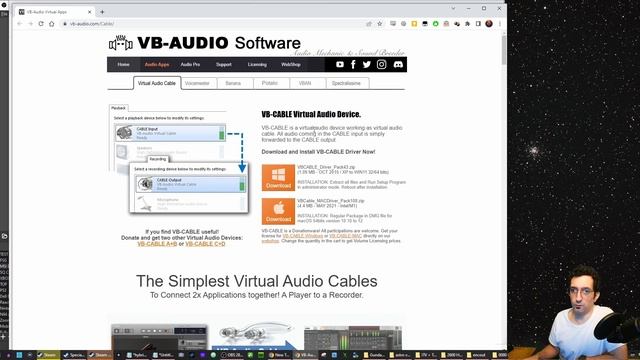Bookmark this page with the star icon
The width and height of the screenshot is (640, 360).
coord(380,24)
